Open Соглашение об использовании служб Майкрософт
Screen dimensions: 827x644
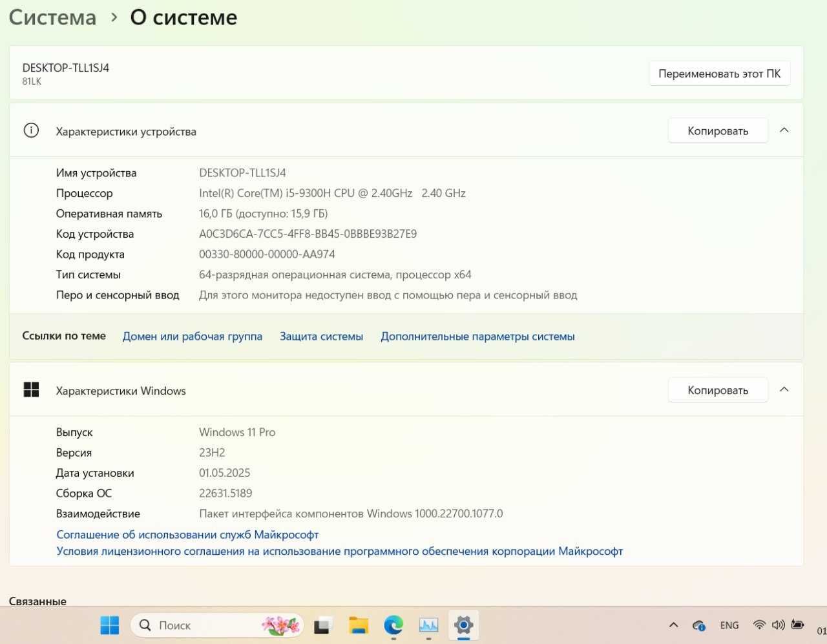tap(187, 535)
